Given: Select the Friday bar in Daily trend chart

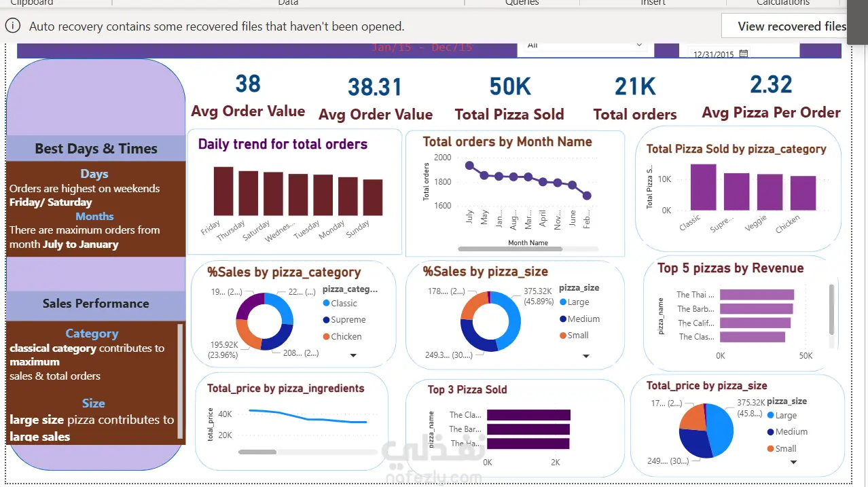Looking at the screenshot, I should click(x=223, y=192).
